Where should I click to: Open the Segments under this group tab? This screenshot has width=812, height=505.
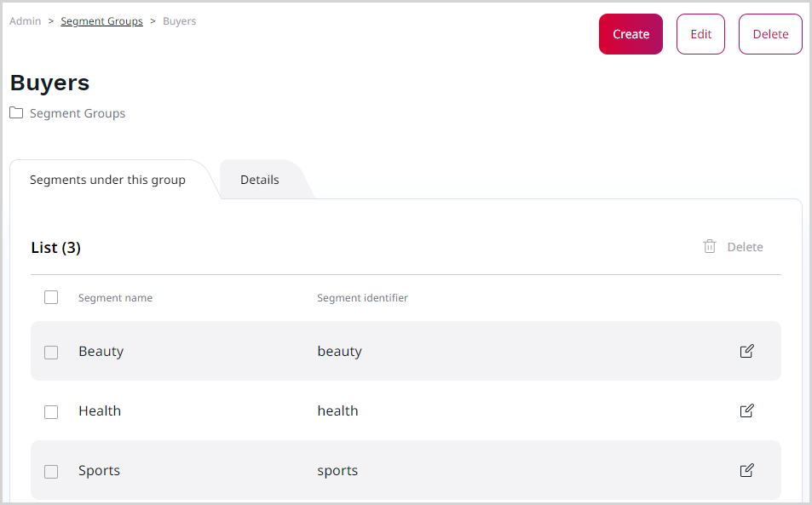coord(107,180)
